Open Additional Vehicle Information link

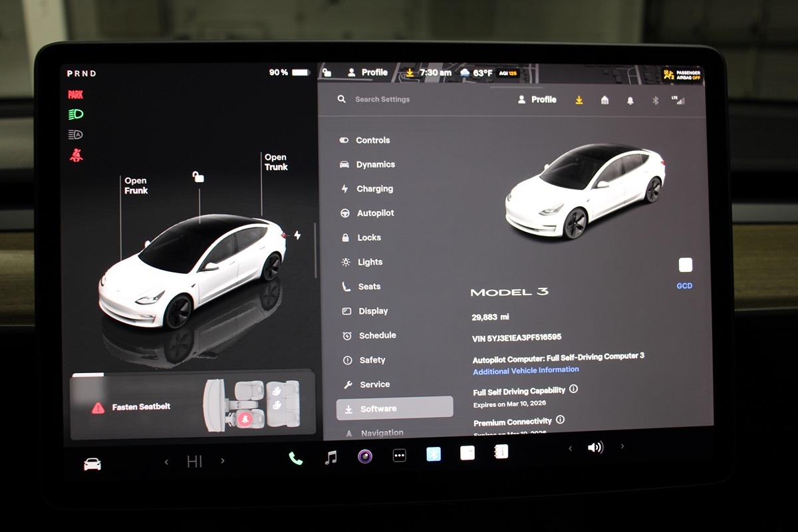(525, 370)
